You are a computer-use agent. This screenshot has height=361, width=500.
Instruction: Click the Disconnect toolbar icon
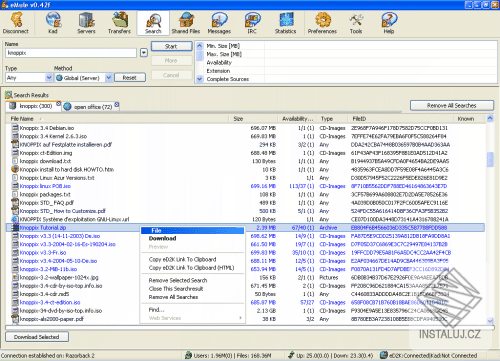(x=16, y=23)
